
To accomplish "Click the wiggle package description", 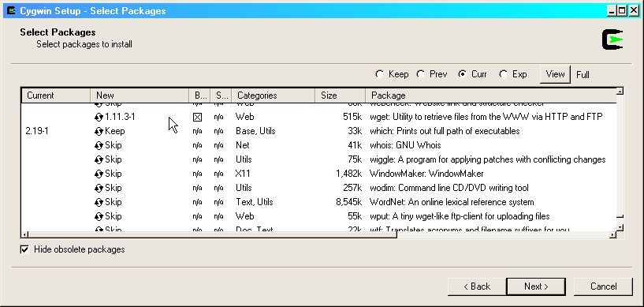I will [x=487, y=159].
